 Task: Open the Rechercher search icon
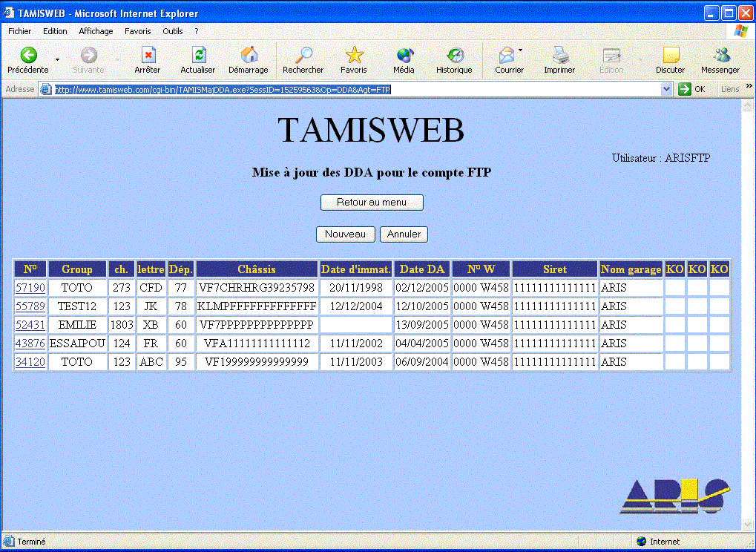click(303, 55)
